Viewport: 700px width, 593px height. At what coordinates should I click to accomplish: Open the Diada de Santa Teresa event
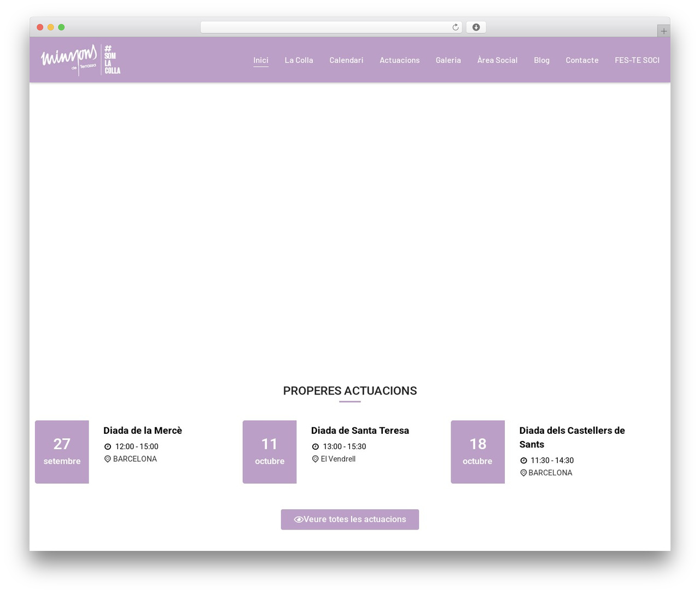(x=360, y=431)
